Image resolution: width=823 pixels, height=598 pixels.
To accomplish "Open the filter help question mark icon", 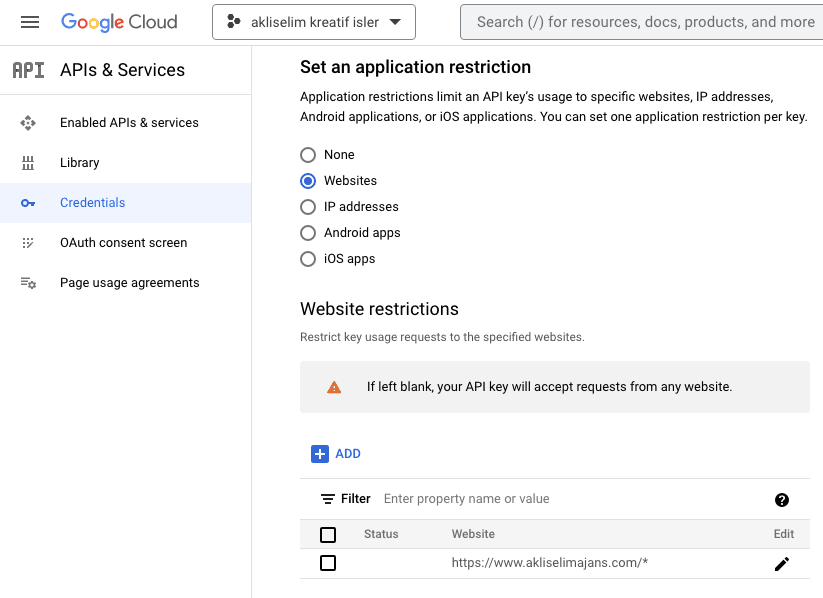I will 781,500.
